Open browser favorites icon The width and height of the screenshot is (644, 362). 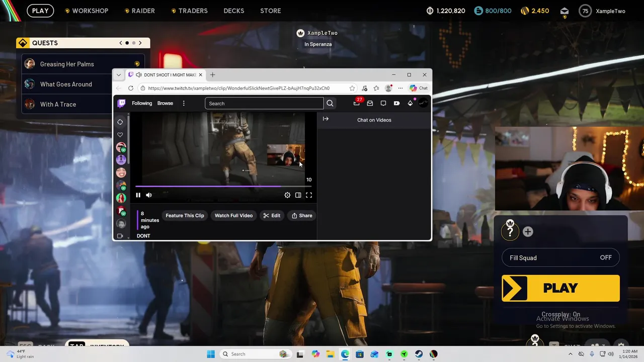click(x=376, y=88)
